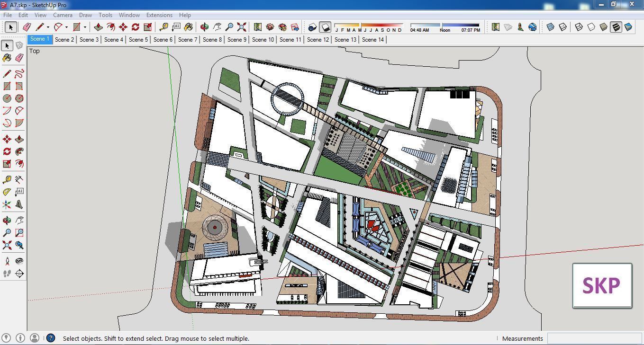The height and width of the screenshot is (345, 644).
Task: Select the Section Plane tool
Action: (x=19, y=273)
